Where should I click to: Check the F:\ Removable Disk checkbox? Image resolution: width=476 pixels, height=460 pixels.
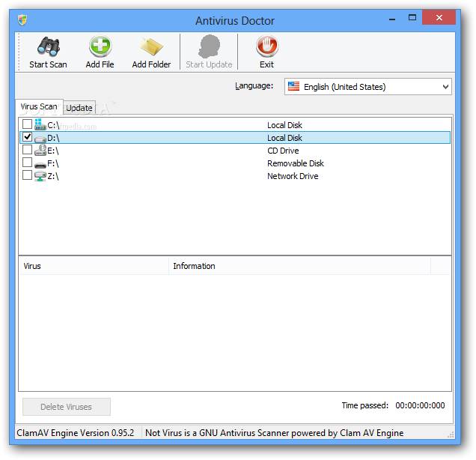click(x=28, y=163)
